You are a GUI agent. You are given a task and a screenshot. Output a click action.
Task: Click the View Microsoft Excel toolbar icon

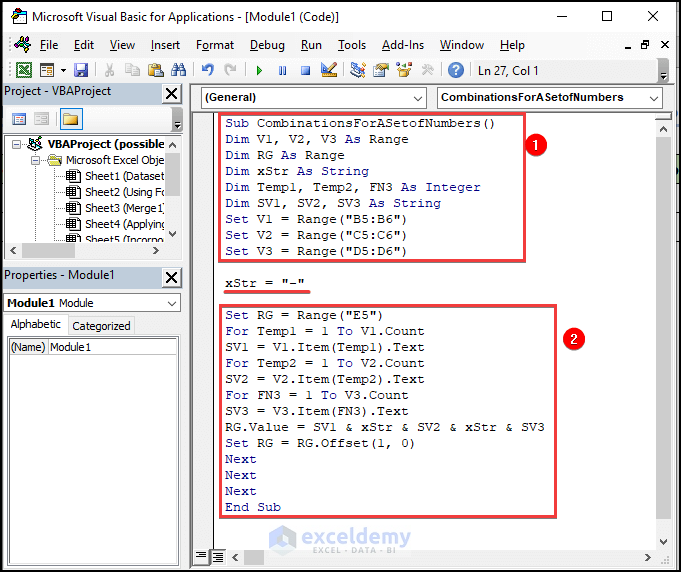(24, 70)
